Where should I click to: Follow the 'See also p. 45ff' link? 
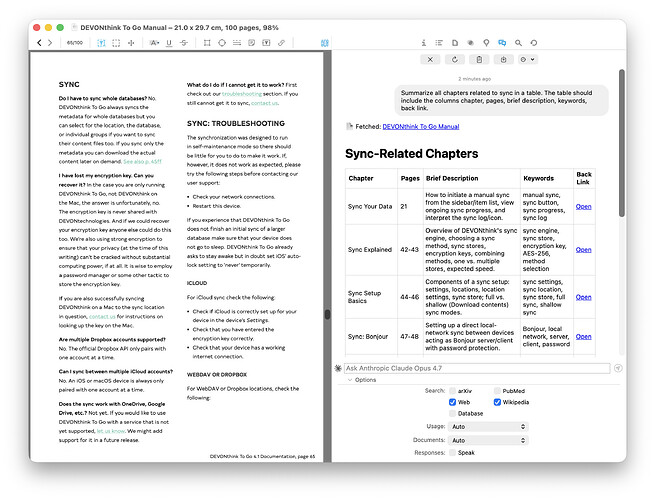tap(142, 162)
